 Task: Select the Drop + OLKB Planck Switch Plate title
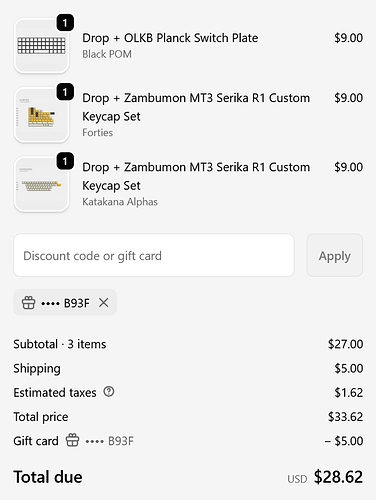(170, 38)
